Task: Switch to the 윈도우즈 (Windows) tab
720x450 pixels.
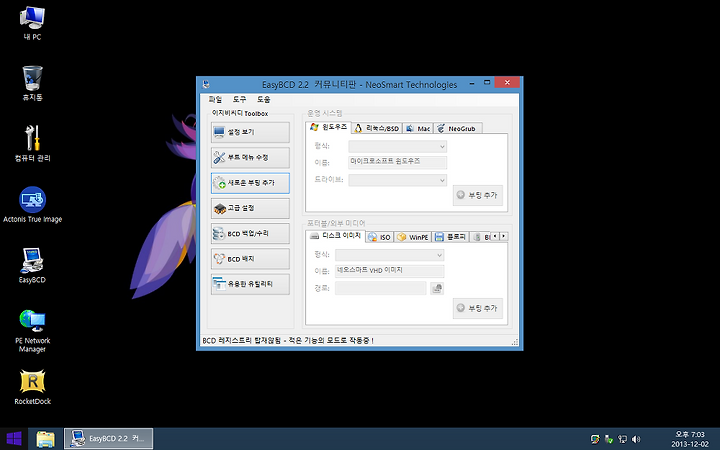Action: 328,127
